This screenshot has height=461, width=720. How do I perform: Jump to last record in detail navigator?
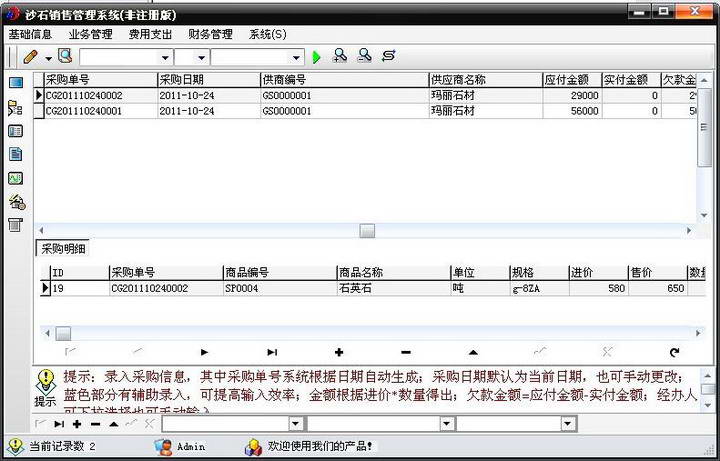[272, 352]
